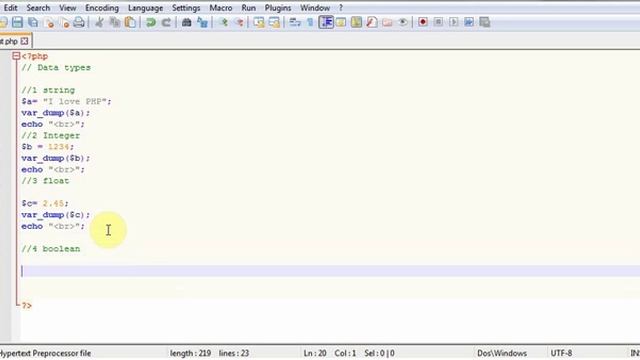Viewport: 640px width, 360px height.
Task: Start macro recording with red button
Action: (423, 22)
